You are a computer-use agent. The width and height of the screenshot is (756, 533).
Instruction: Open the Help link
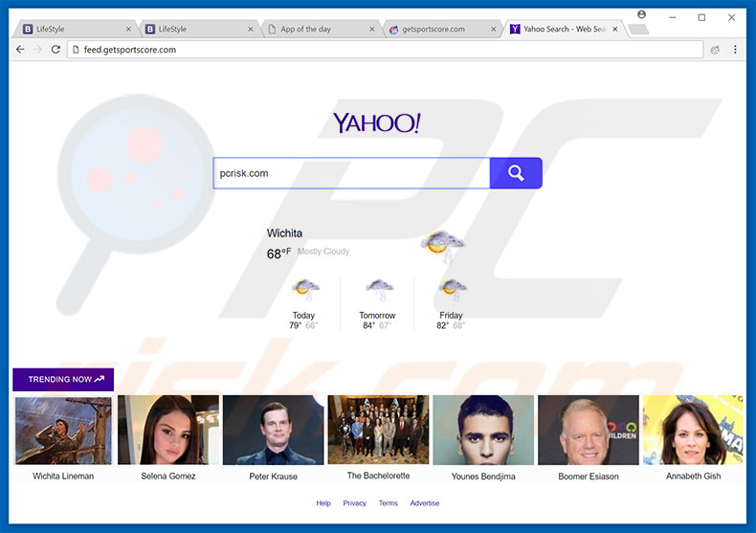[x=323, y=503]
